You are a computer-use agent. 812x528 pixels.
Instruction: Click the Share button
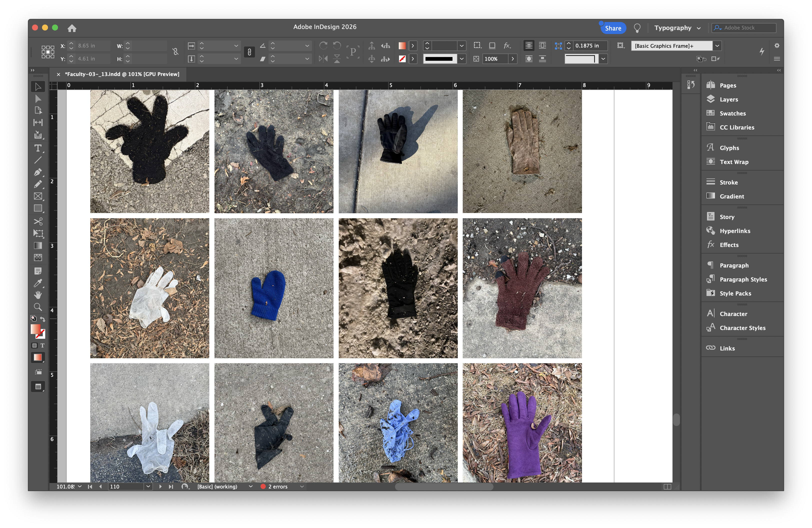pyautogui.click(x=613, y=28)
